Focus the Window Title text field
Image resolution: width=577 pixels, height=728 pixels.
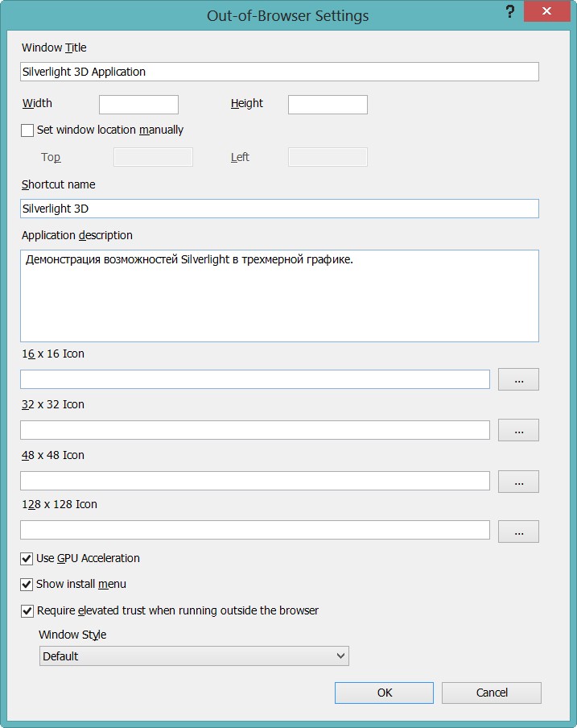click(280, 72)
